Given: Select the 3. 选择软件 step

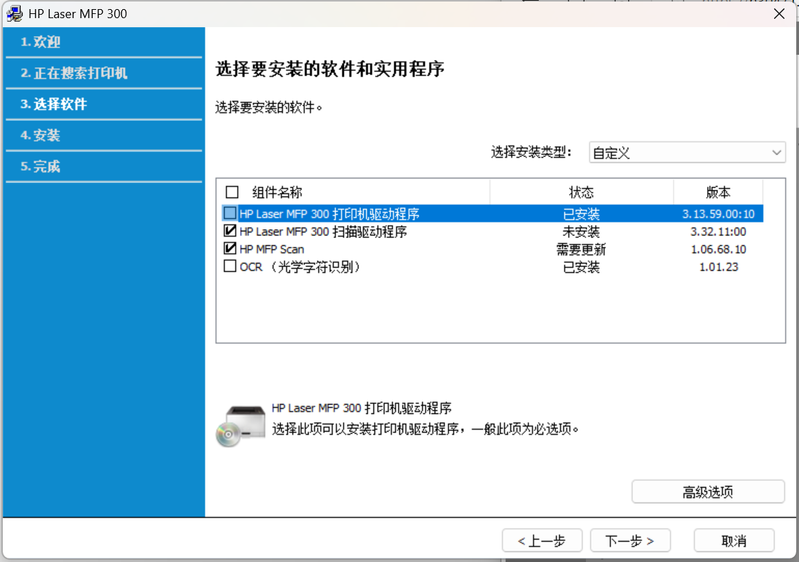Looking at the screenshot, I should click(x=54, y=104).
